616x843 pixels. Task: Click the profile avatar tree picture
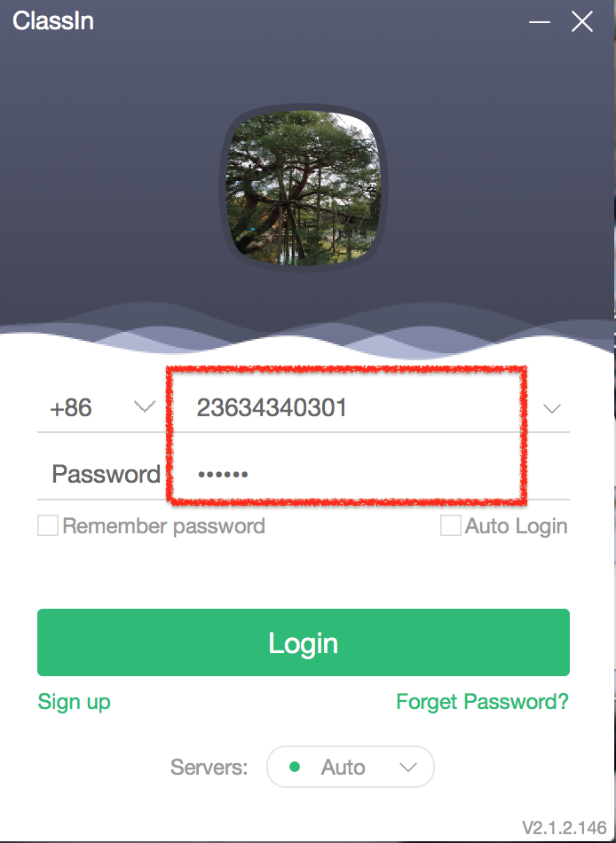[x=303, y=187]
